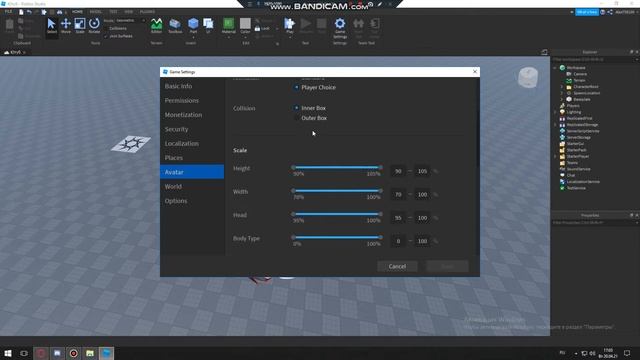Open the Terrain Editor

point(156,26)
